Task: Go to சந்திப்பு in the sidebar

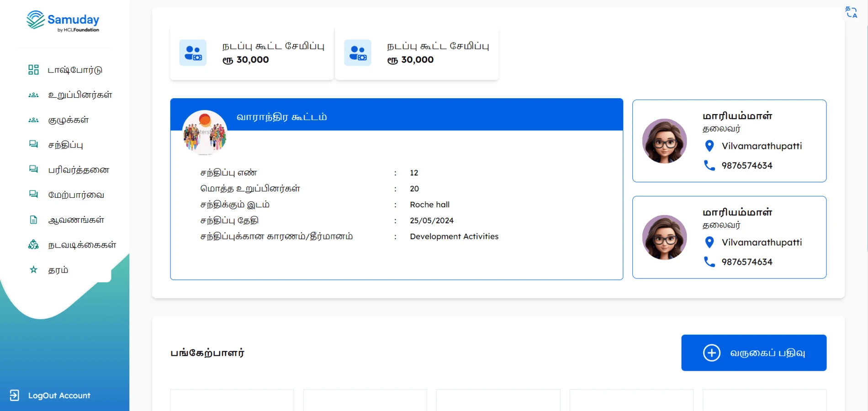Action: point(66,145)
